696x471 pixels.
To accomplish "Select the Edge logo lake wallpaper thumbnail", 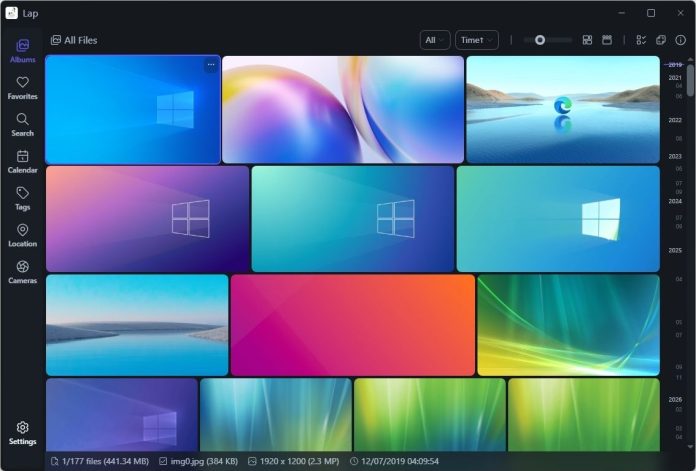I will [563, 110].
